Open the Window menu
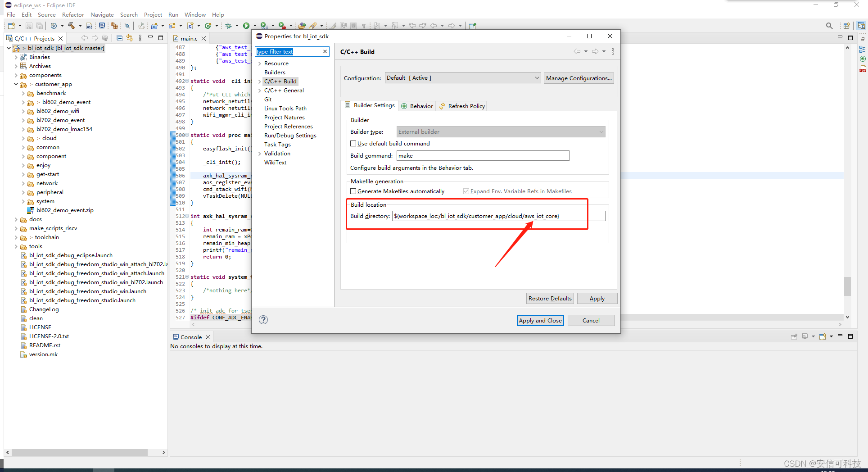Image resolution: width=868 pixels, height=472 pixels. 195,15
